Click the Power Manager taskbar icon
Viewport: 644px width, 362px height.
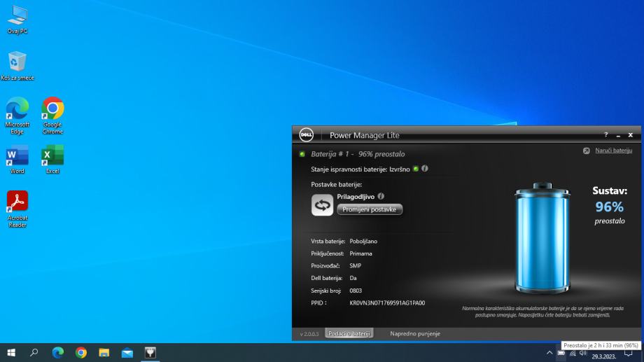click(150, 353)
